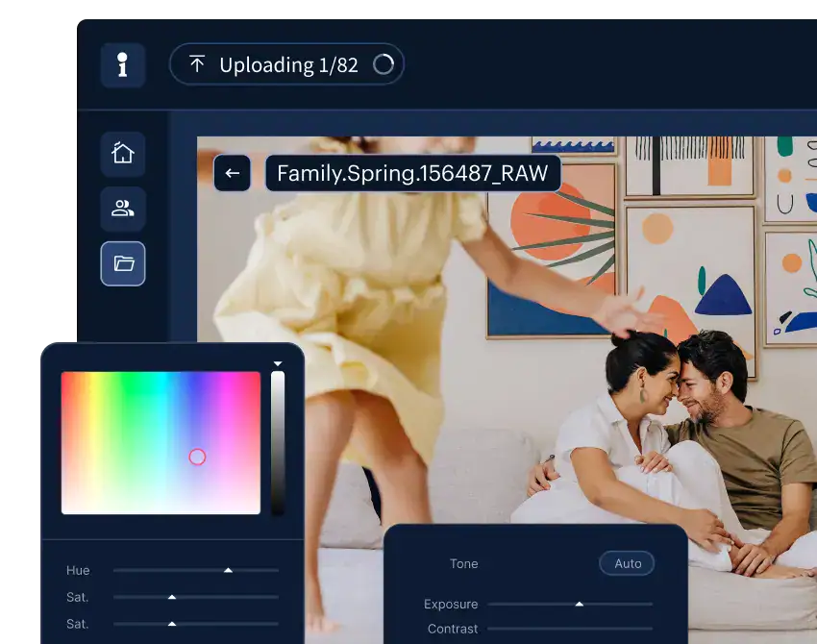Click the Family.Spring.156487_RAW filename label
This screenshot has width=817, height=644.
pyautogui.click(x=412, y=173)
